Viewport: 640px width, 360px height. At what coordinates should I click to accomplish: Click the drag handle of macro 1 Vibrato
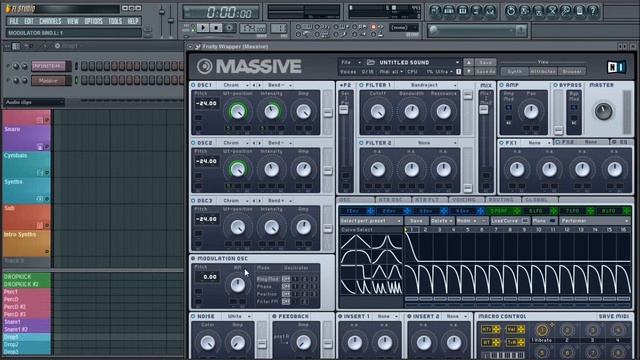(x=552, y=325)
